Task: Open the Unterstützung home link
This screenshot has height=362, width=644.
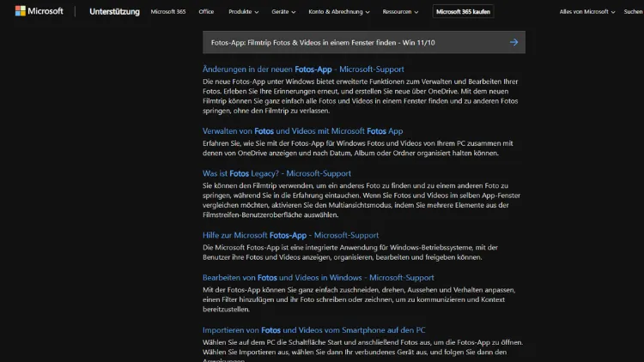Action: click(114, 11)
